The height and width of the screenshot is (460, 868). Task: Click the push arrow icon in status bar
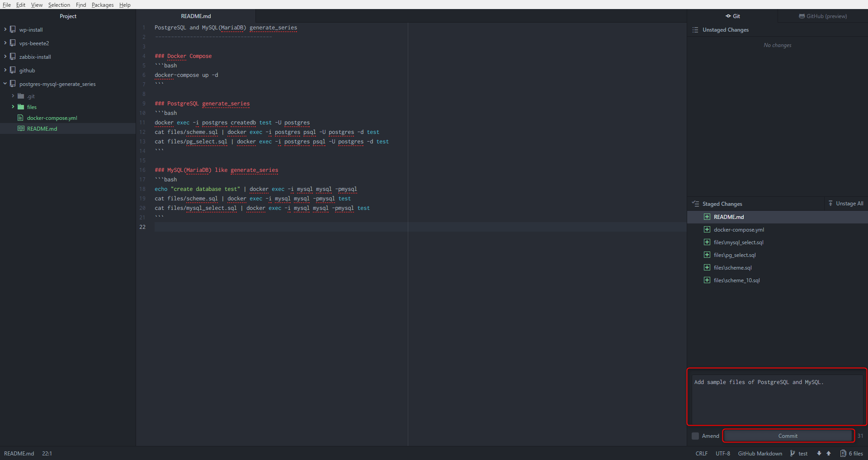coord(828,453)
